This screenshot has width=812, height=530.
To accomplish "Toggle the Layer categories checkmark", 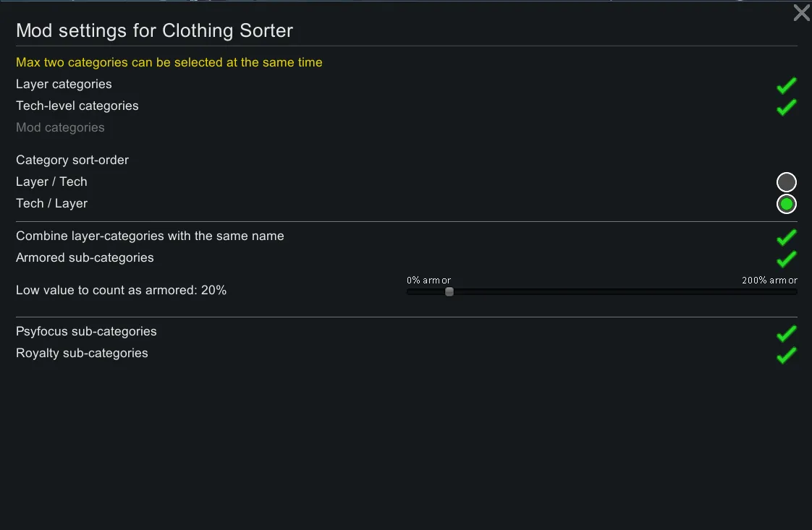I will click(787, 85).
